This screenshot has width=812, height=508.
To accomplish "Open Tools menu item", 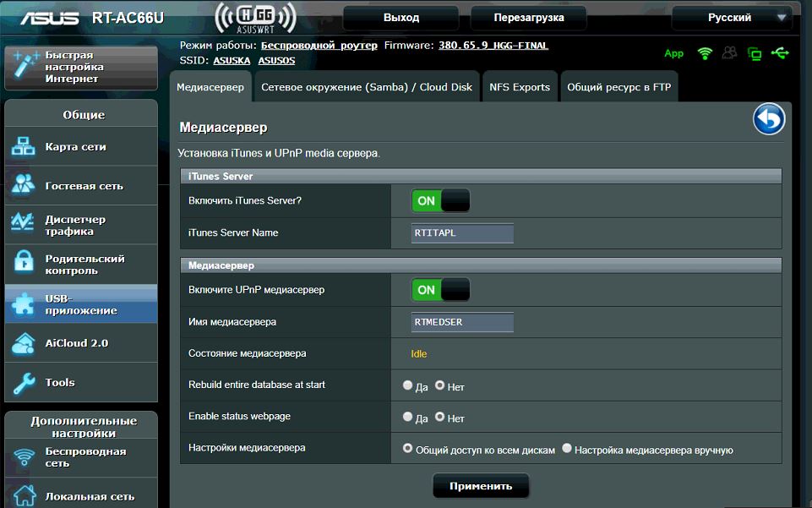I will point(81,382).
